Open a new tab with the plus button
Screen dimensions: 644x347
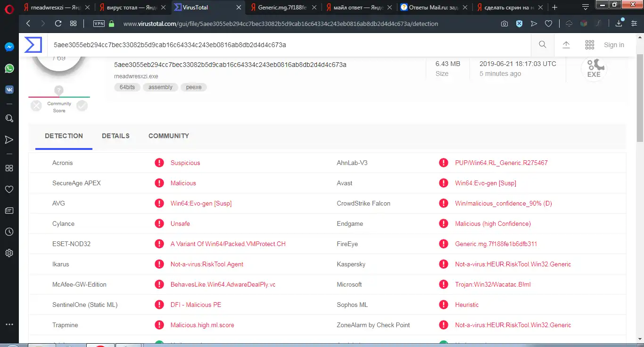tap(555, 8)
